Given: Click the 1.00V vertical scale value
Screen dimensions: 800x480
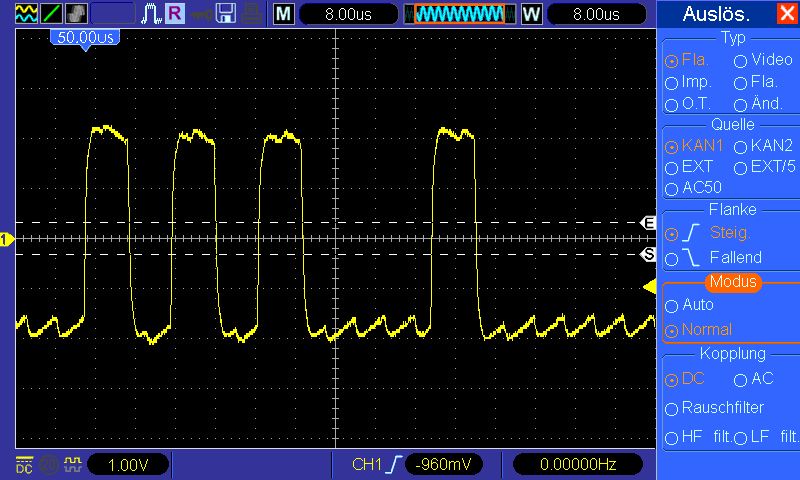Looking at the screenshot, I should click(x=128, y=465).
